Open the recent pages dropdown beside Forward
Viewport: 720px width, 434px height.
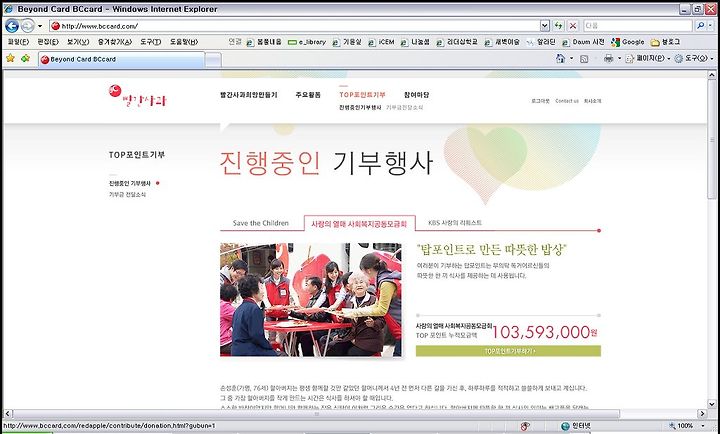(x=40, y=26)
